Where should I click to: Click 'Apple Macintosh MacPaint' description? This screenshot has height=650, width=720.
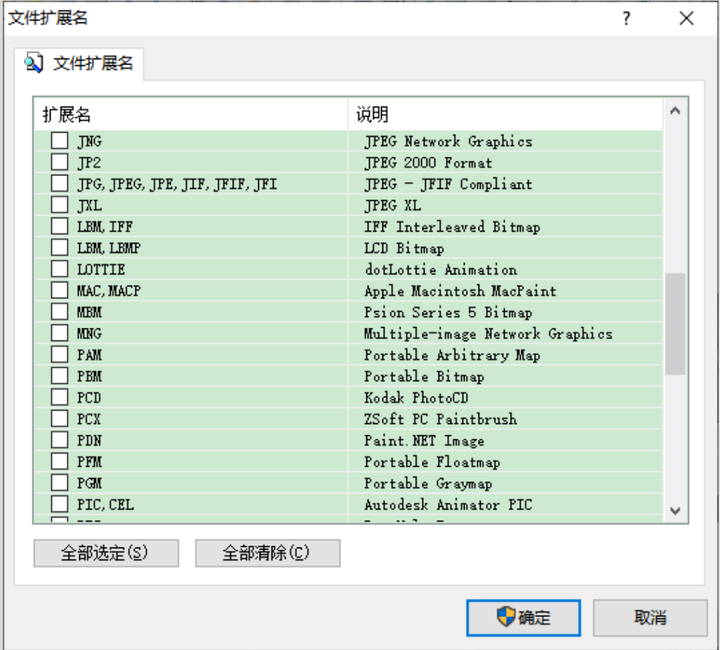(x=460, y=291)
